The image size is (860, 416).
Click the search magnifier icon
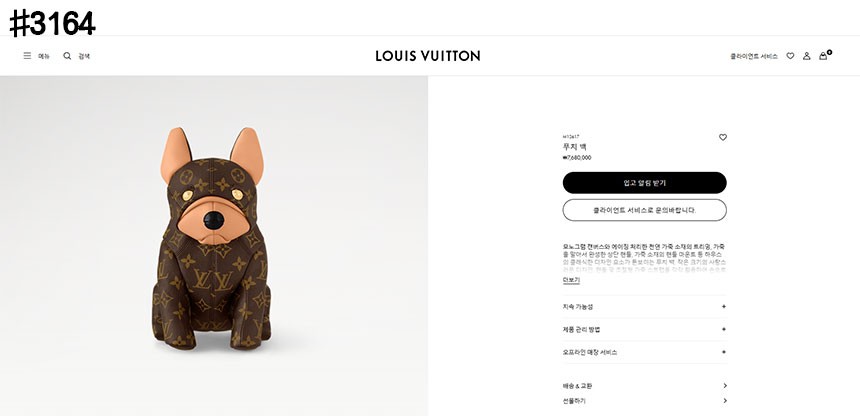(67, 56)
